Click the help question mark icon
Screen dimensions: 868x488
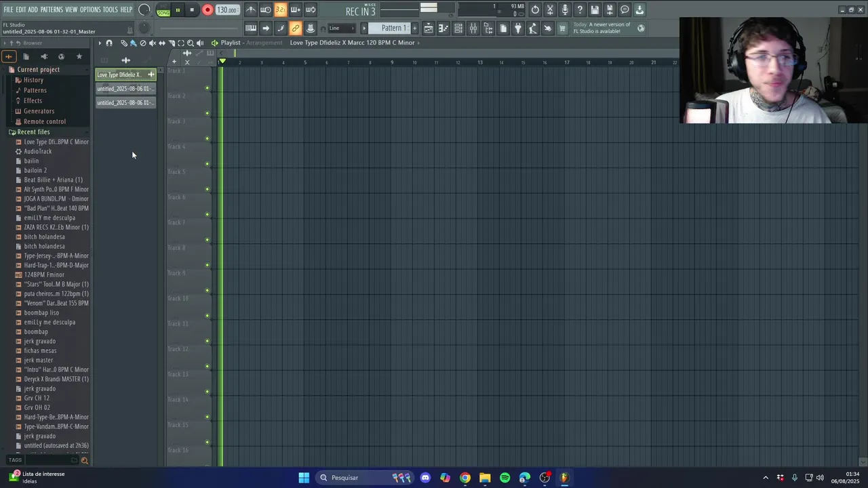point(580,9)
